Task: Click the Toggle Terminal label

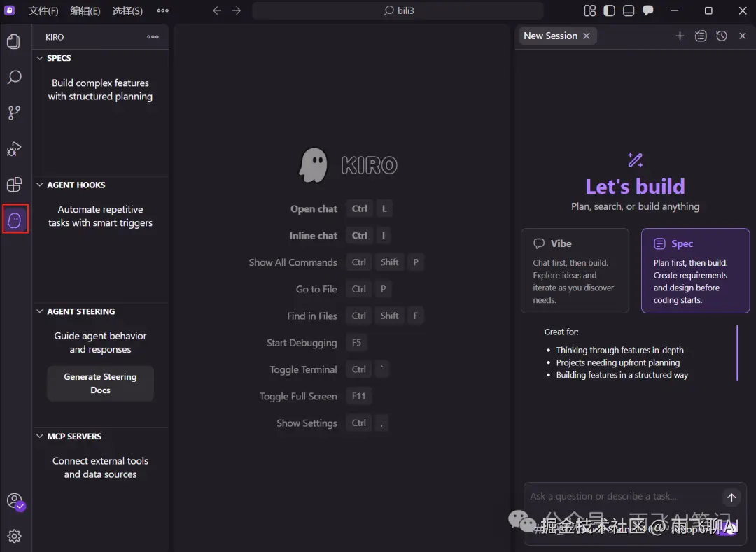Action: (303, 369)
